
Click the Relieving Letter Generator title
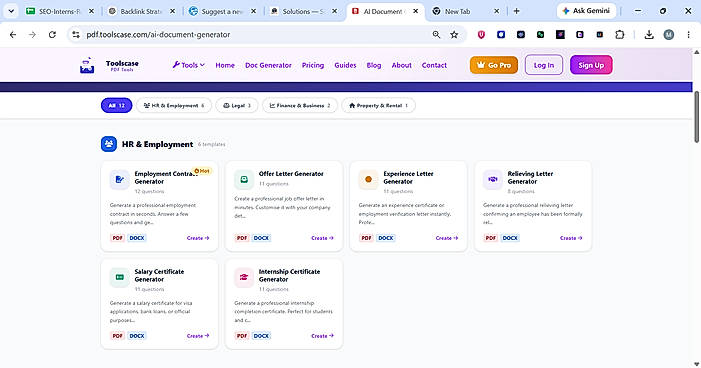tap(530, 178)
